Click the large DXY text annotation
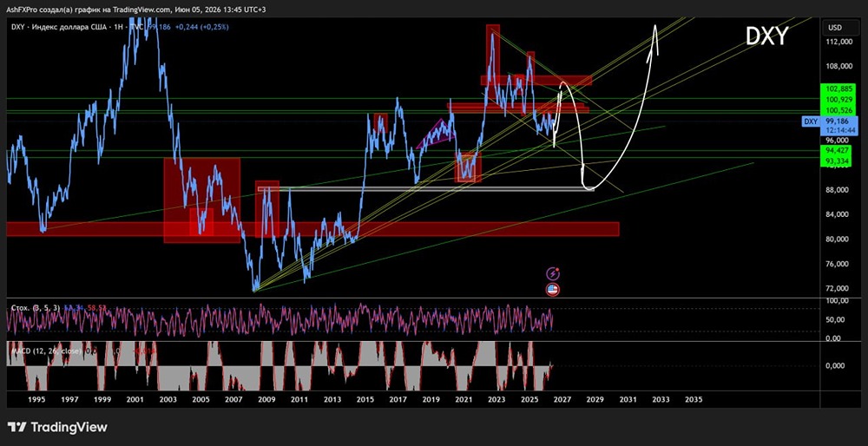This screenshot has height=446, width=868. [x=766, y=36]
